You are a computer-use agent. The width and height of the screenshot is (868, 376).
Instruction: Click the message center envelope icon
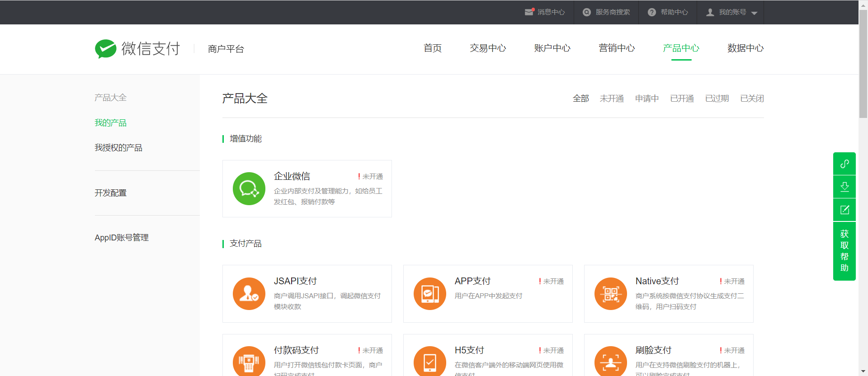(529, 12)
